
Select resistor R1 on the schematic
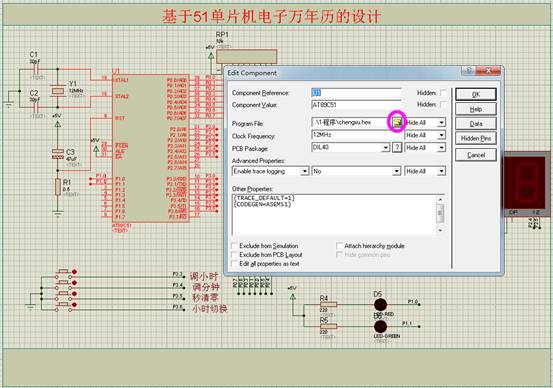coord(57,187)
